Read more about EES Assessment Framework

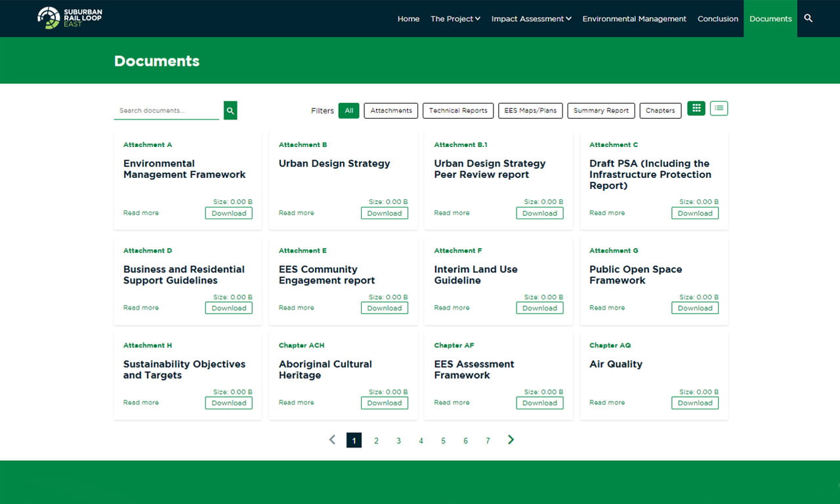click(451, 402)
